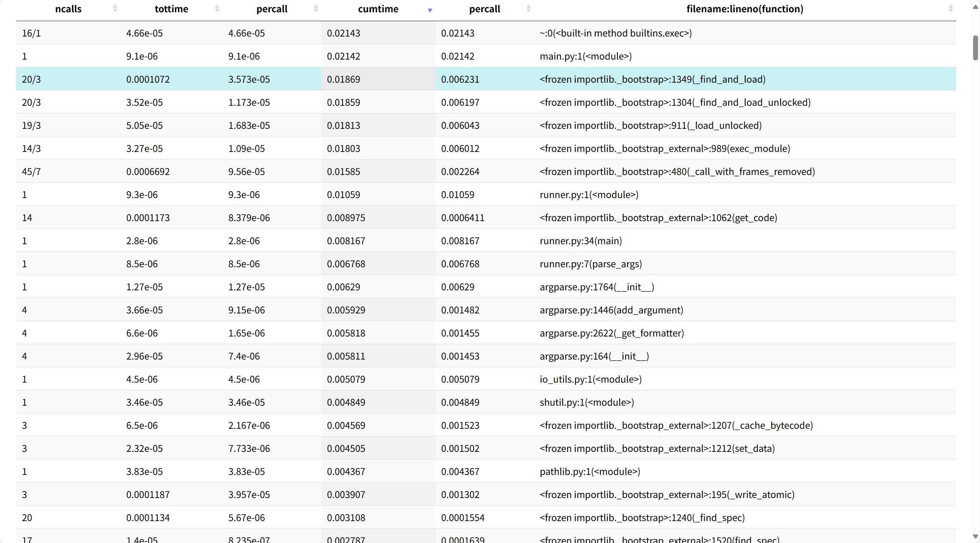980x543 pixels.
Task: Sort by the tottime header
Action: coord(171,9)
